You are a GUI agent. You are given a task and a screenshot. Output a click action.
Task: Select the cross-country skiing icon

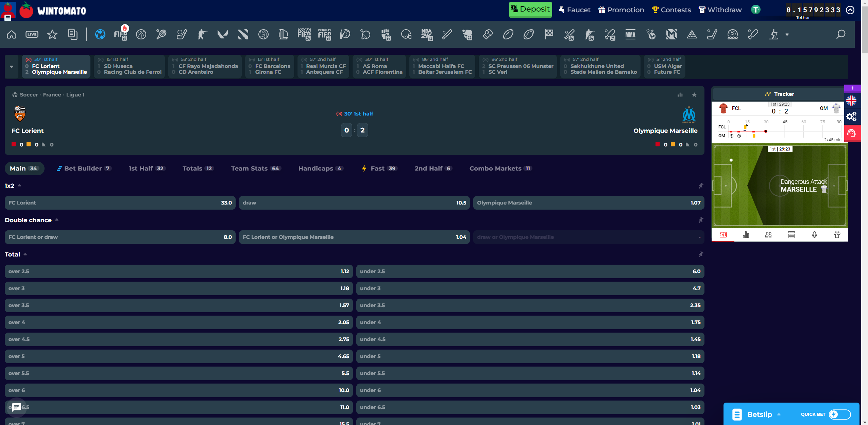[774, 34]
